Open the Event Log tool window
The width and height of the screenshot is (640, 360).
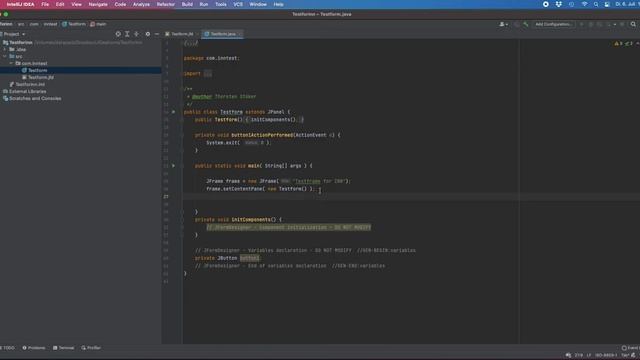click(x=631, y=348)
